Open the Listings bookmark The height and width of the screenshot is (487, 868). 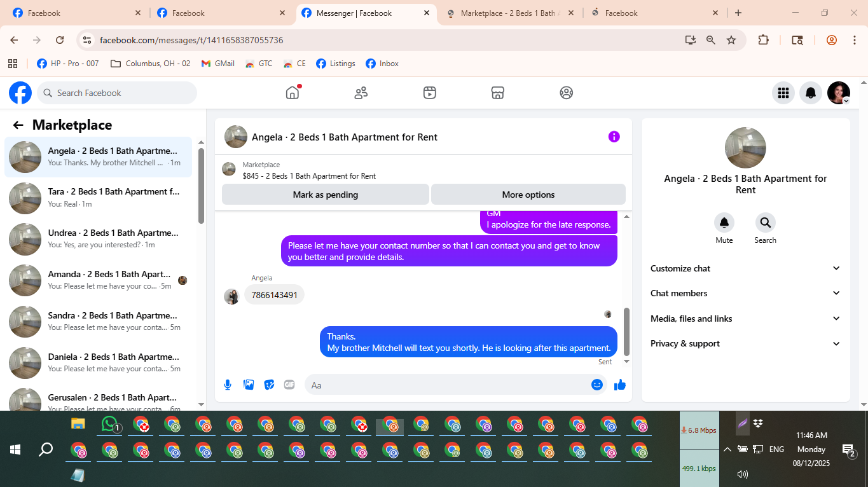pos(336,64)
